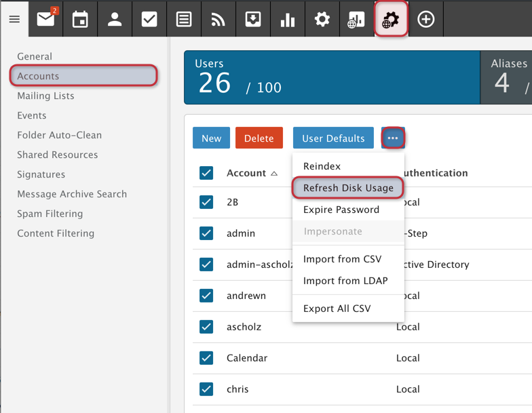
Task: Collapse the three-dots actions dropdown
Action: 393,138
